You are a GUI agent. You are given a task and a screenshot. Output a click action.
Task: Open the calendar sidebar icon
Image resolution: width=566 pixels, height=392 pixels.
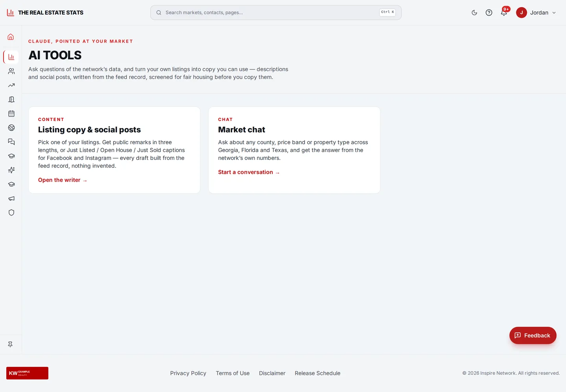[x=11, y=114]
